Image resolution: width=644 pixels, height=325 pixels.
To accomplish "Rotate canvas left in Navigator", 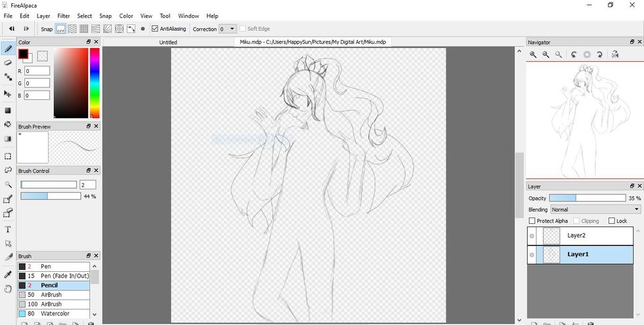I will 574,54.
